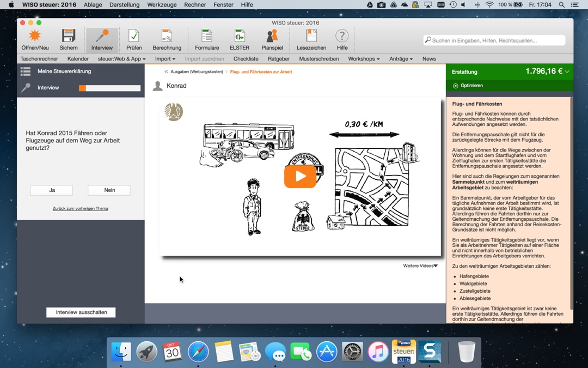Click the Konrad person avatar icon
This screenshot has height=368, width=588.
158,86
